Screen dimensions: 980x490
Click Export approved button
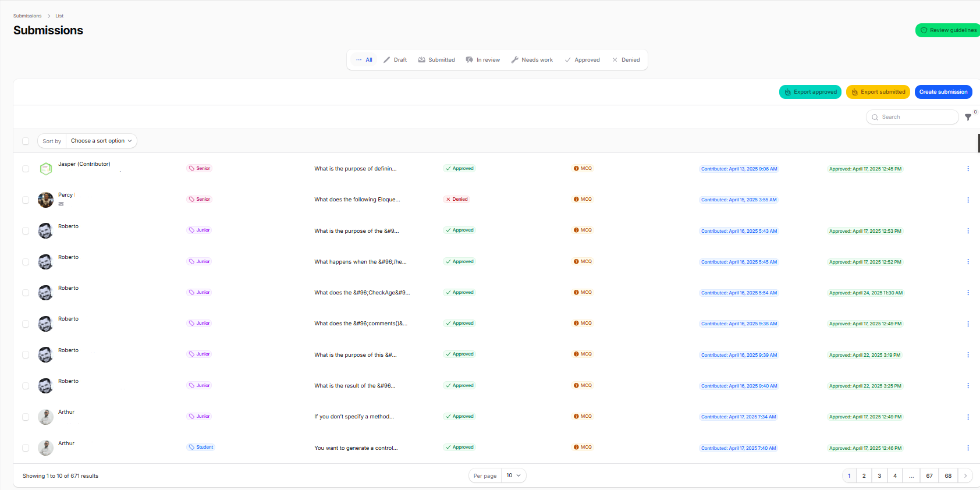810,92
